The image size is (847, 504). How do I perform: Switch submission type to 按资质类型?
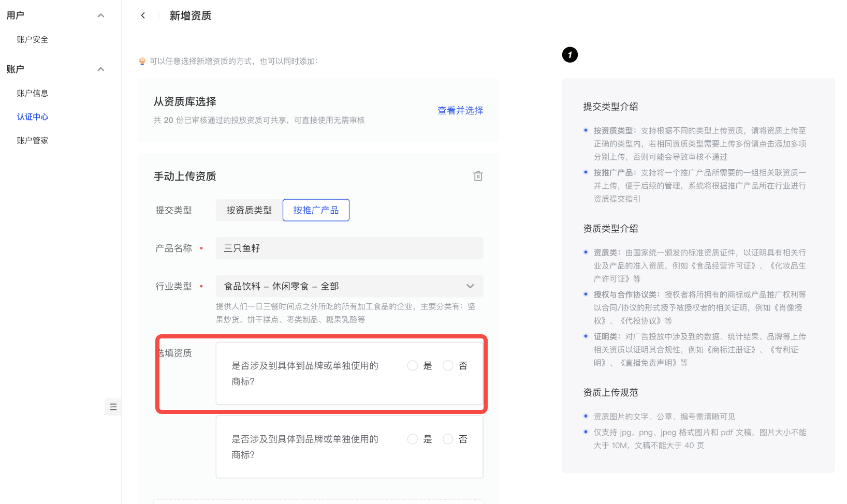(249, 210)
